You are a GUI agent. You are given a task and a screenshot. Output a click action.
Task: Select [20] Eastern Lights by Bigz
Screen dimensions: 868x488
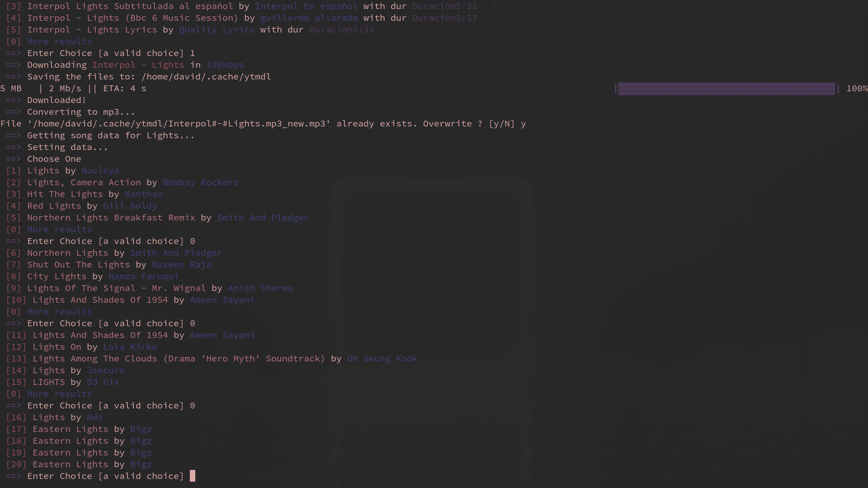click(x=79, y=464)
